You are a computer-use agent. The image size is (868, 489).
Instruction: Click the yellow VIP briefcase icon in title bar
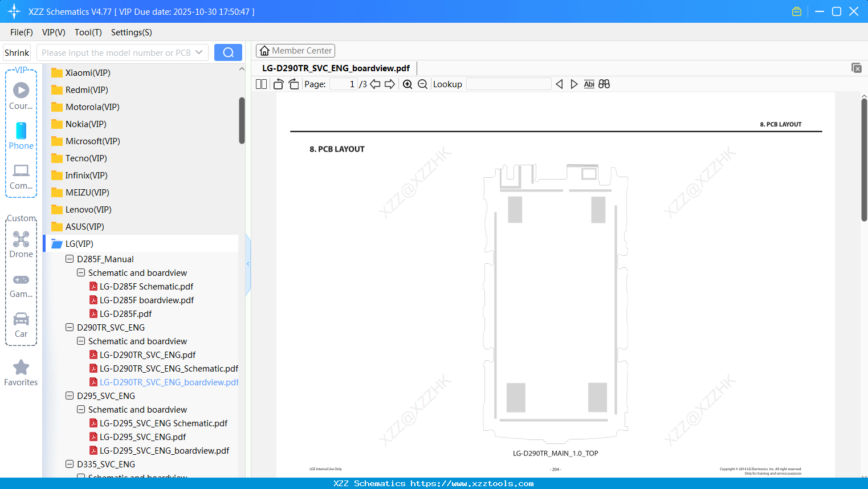pos(797,11)
